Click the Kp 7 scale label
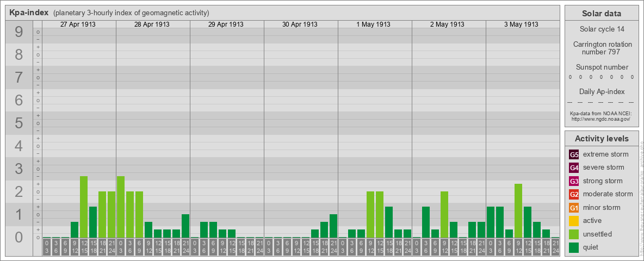This screenshot has height=261, width=644. click(x=19, y=78)
